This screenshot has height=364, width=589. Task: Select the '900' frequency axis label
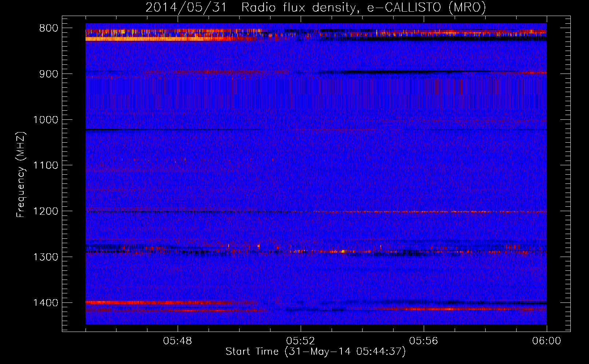coord(49,74)
